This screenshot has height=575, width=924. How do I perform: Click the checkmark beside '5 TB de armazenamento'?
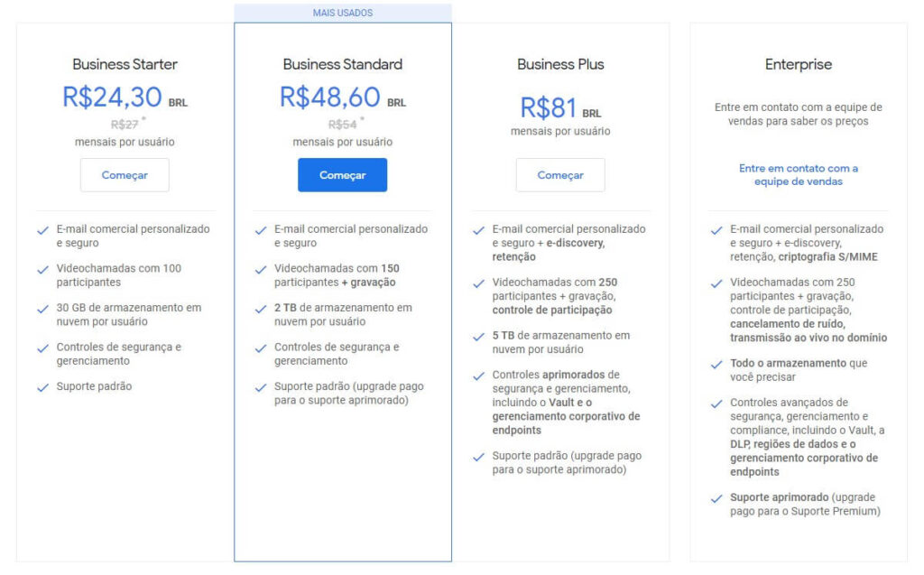pos(478,337)
